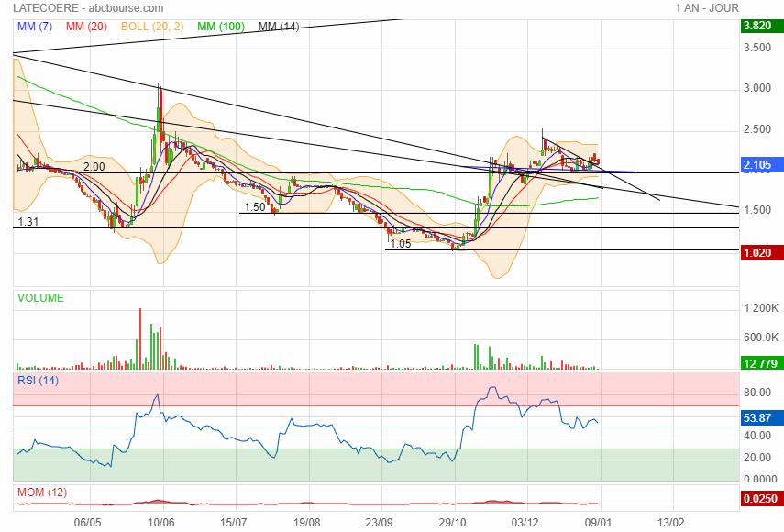Click the 3.000 price axis label
The height and width of the screenshot is (532, 784).
pyautogui.click(x=757, y=88)
